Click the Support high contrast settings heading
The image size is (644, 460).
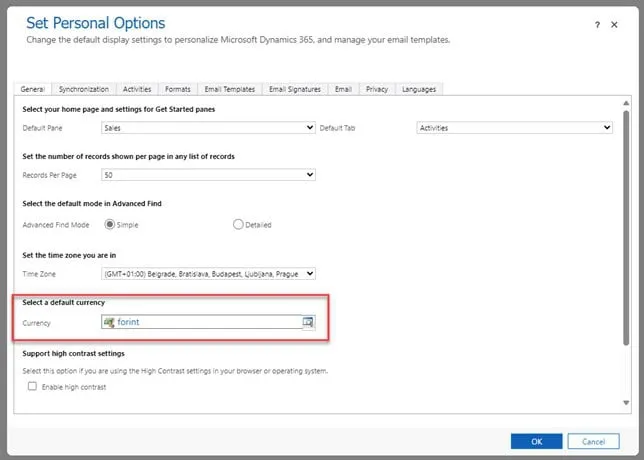click(74, 354)
